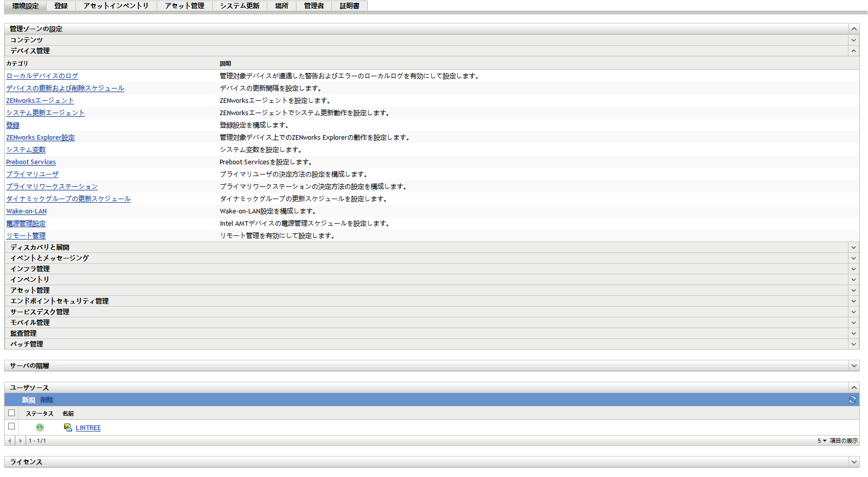Expand the インベントリ section

coord(854,279)
